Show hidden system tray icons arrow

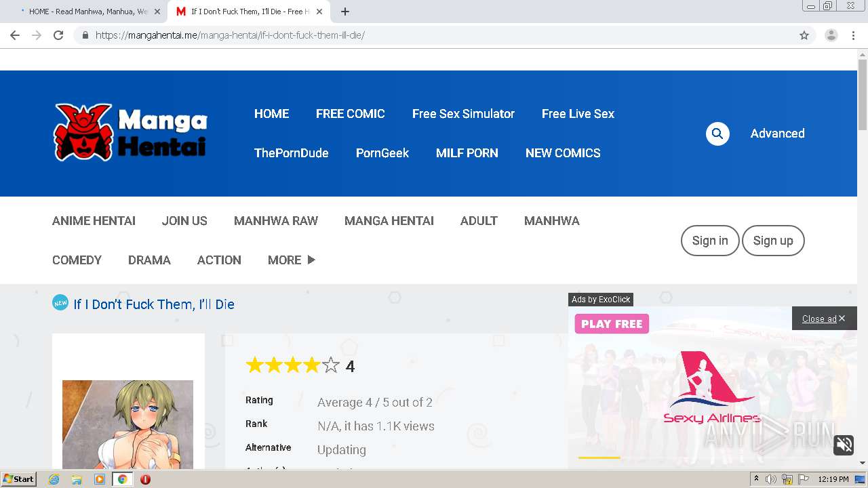(756, 479)
